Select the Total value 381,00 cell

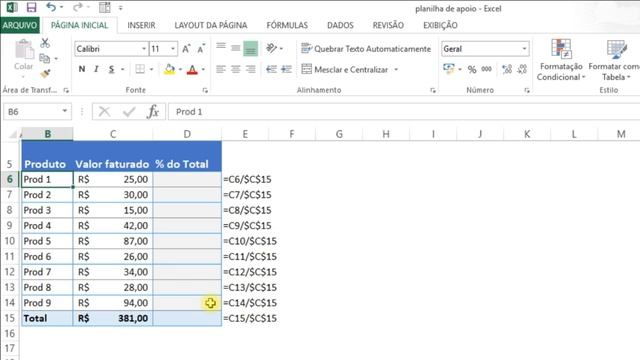click(113, 318)
